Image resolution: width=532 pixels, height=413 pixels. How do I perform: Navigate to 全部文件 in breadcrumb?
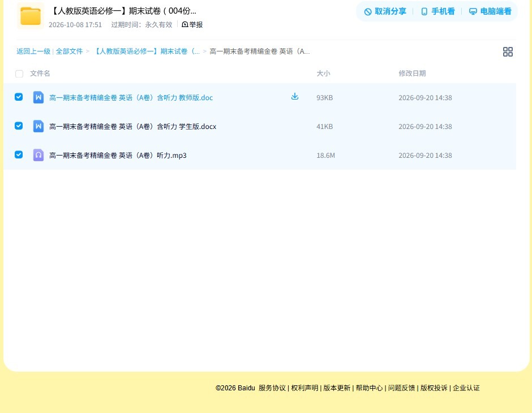click(69, 51)
